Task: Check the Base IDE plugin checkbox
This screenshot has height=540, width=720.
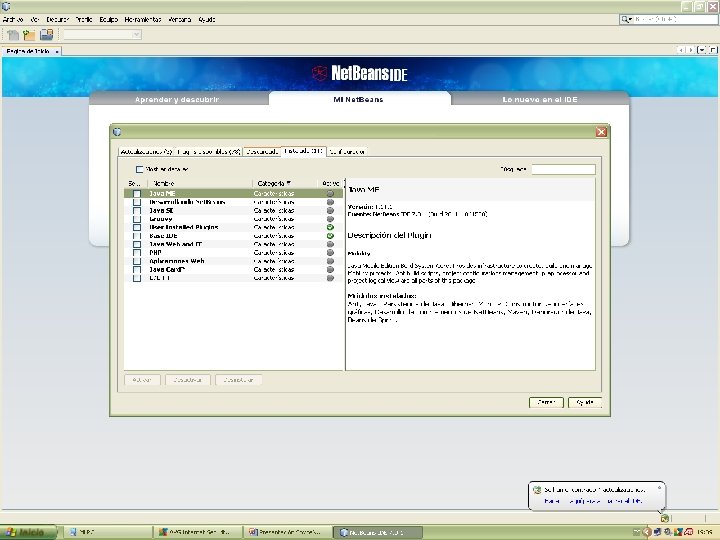Action: click(136, 236)
